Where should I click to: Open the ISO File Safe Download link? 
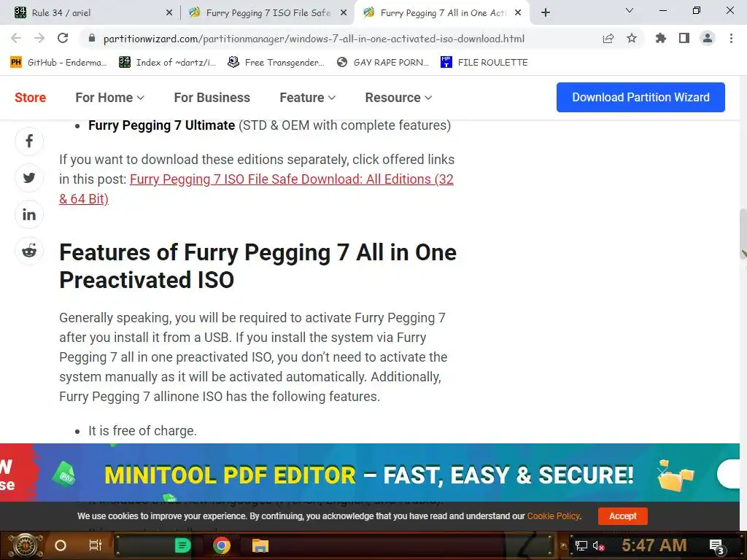tap(256, 189)
